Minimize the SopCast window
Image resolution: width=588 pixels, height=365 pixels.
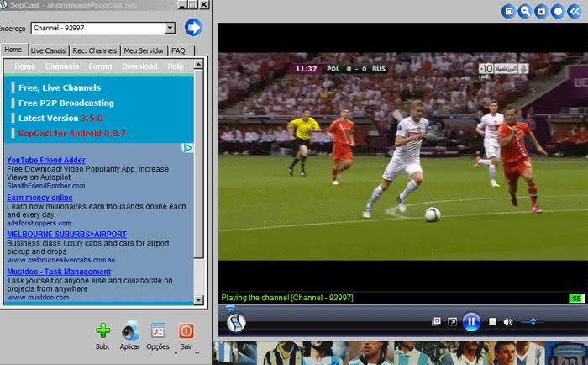pos(182,5)
